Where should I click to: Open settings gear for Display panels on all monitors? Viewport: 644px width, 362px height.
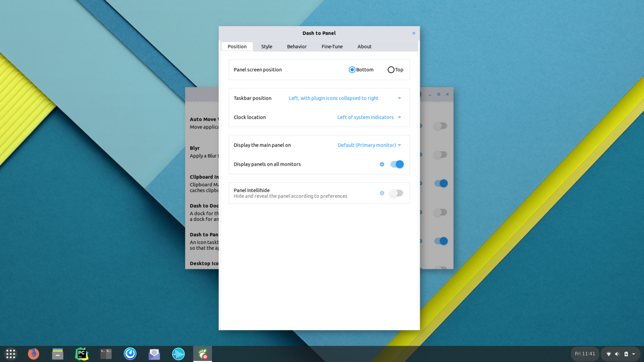[382, 164]
